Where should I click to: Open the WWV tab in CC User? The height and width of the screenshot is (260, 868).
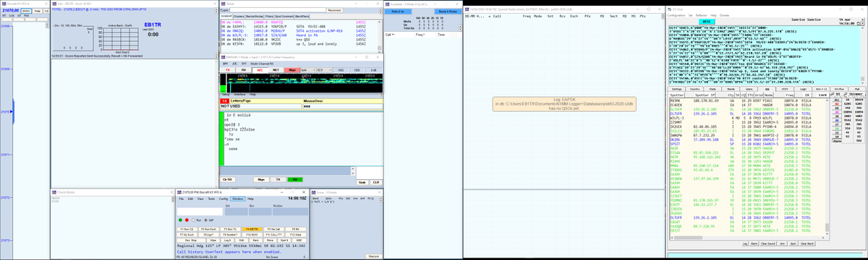[x=784, y=89]
